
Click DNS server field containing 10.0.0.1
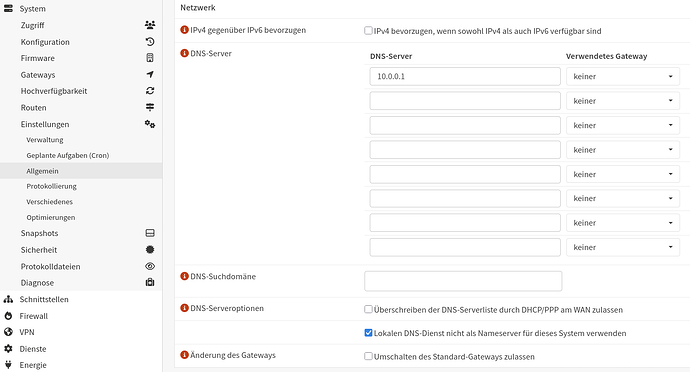click(x=465, y=77)
